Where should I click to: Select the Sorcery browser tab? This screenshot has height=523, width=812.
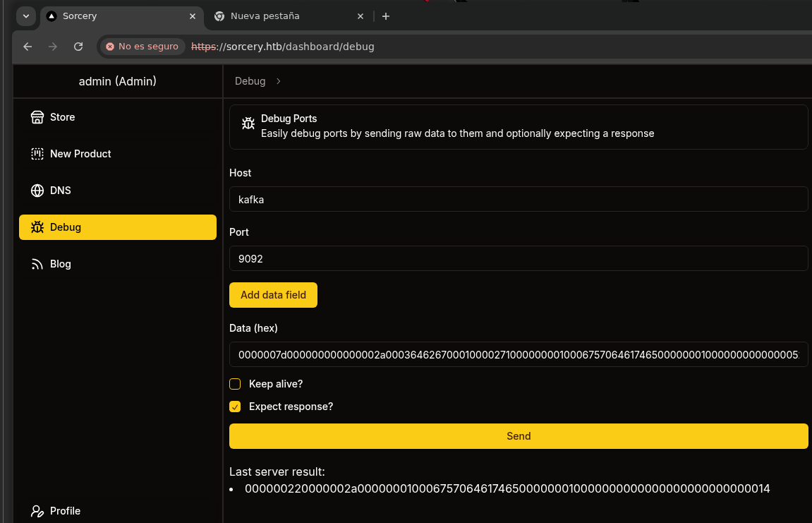113,16
